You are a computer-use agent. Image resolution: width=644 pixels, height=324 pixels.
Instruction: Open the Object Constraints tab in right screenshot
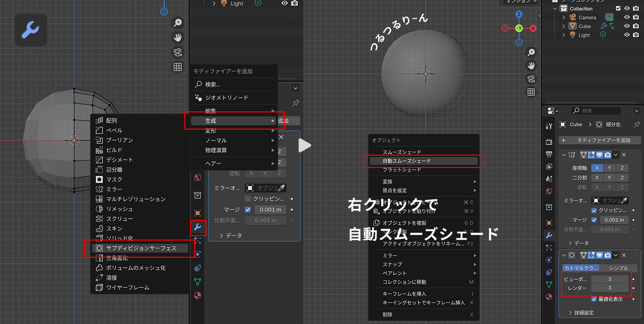[x=549, y=272]
